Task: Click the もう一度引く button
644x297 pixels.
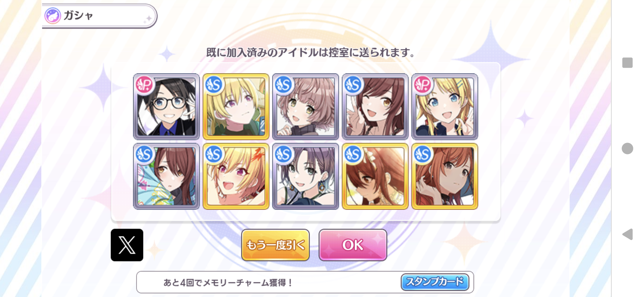Action: [275, 245]
